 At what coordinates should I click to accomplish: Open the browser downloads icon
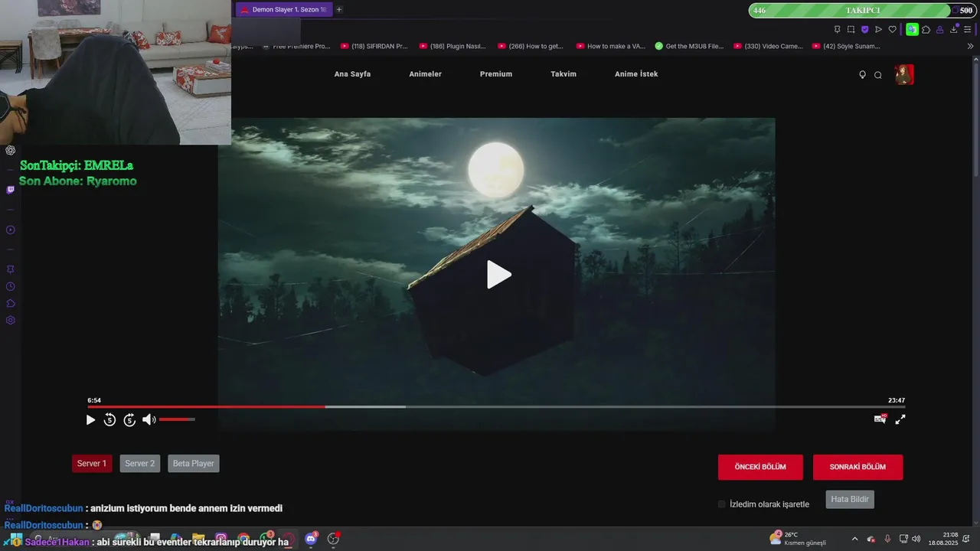click(954, 29)
